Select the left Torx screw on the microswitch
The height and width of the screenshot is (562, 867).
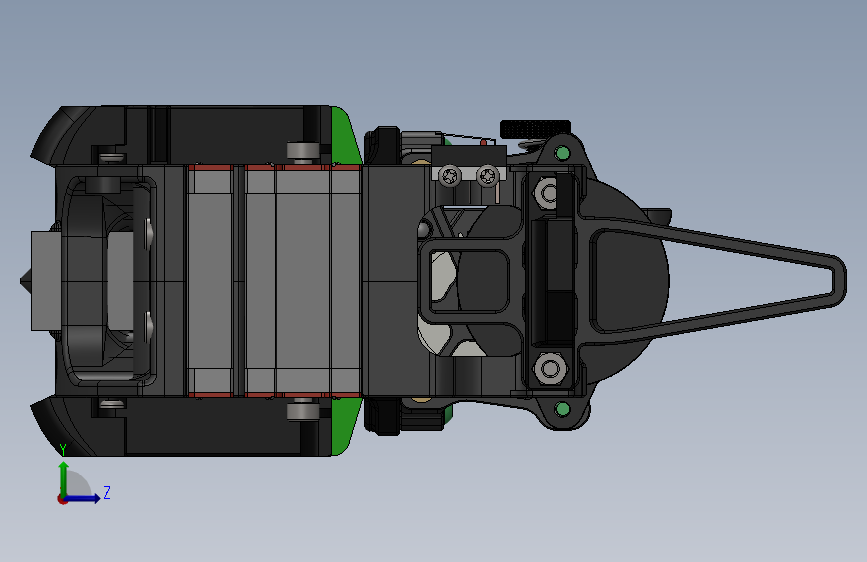point(450,176)
